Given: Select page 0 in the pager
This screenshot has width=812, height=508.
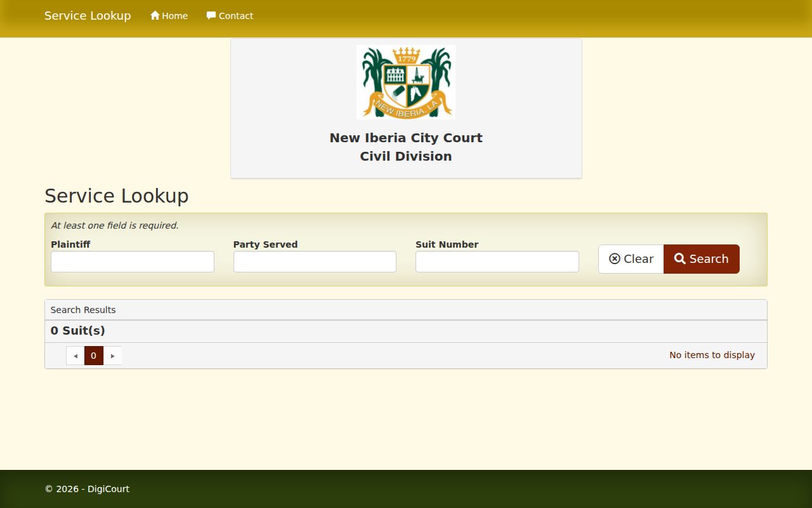Looking at the screenshot, I should click(x=94, y=356).
